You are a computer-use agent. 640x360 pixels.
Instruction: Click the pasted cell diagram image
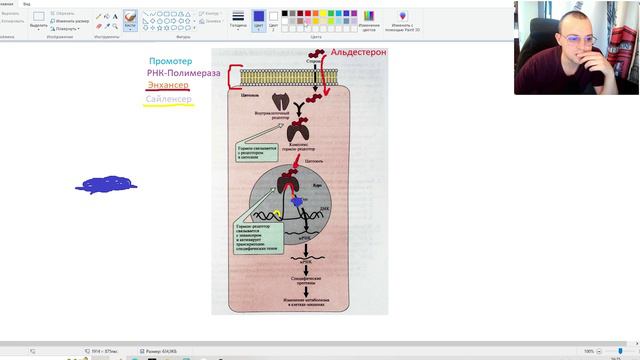tap(300, 181)
